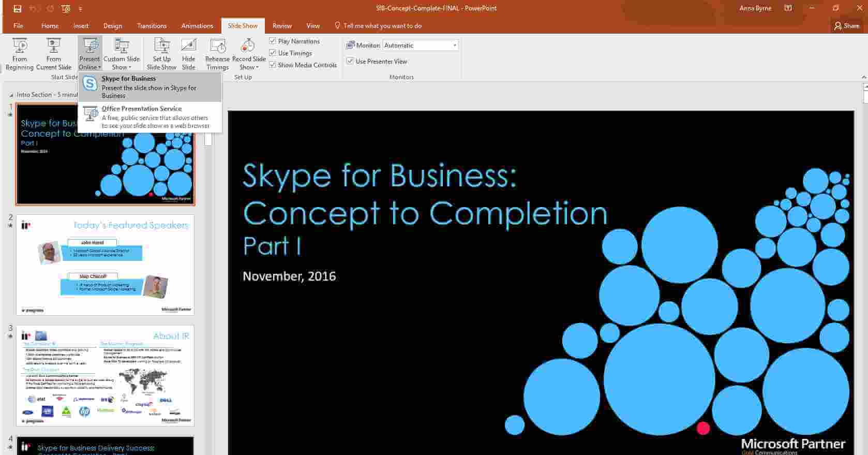Uncheck Use Timings checkbox

(x=273, y=53)
